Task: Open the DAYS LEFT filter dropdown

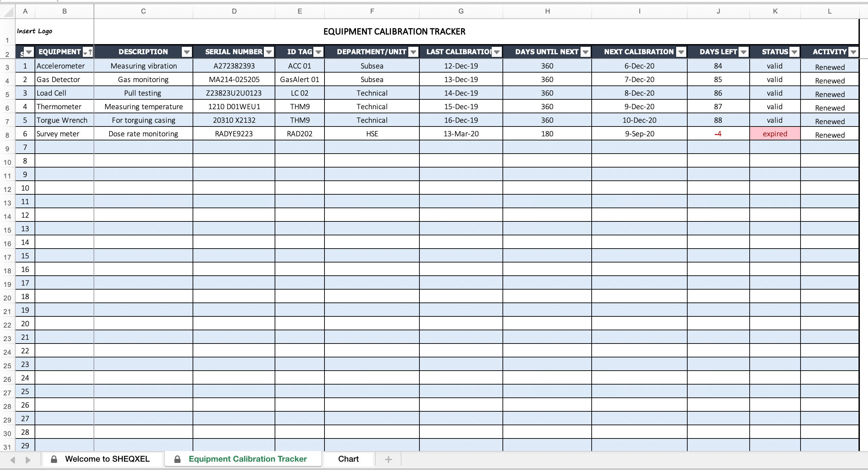Action: tap(743, 52)
